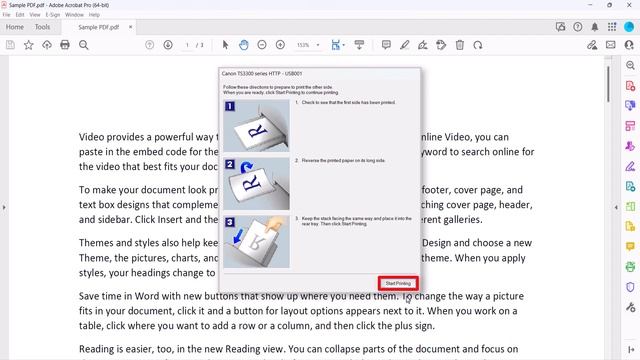Viewport: 640px width, 360px height.
Task: Bookmark the file with the star icon
Action: (29, 45)
